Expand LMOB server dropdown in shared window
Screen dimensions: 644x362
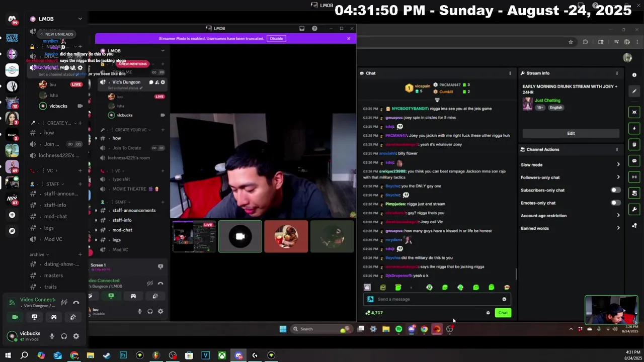click(163, 51)
